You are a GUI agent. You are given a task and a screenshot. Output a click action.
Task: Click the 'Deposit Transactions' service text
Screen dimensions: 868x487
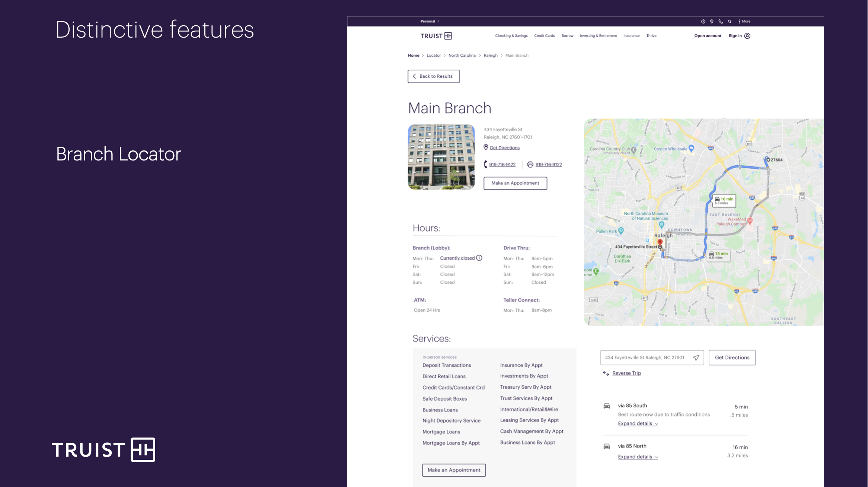point(447,365)
